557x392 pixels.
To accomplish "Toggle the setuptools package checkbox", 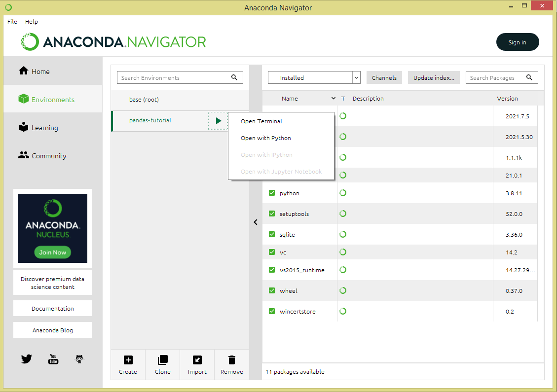I will [x=272, y=214].
